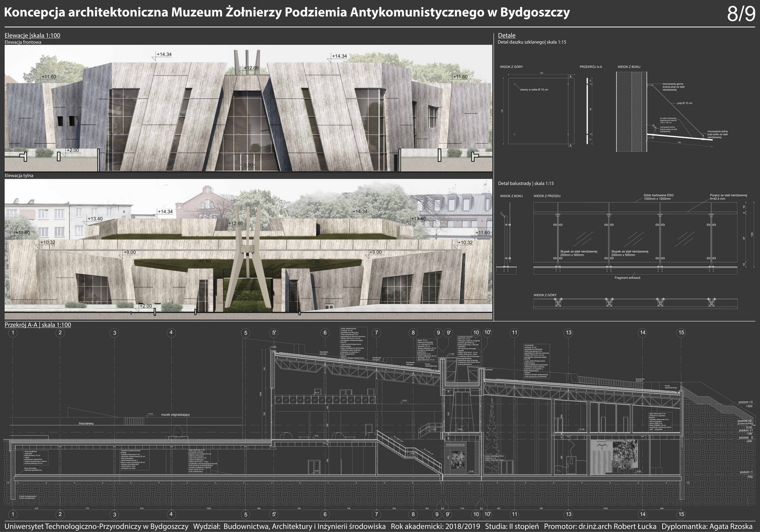
Task: Click the 'Elewacja tylna' label
Action: (19, 176)
